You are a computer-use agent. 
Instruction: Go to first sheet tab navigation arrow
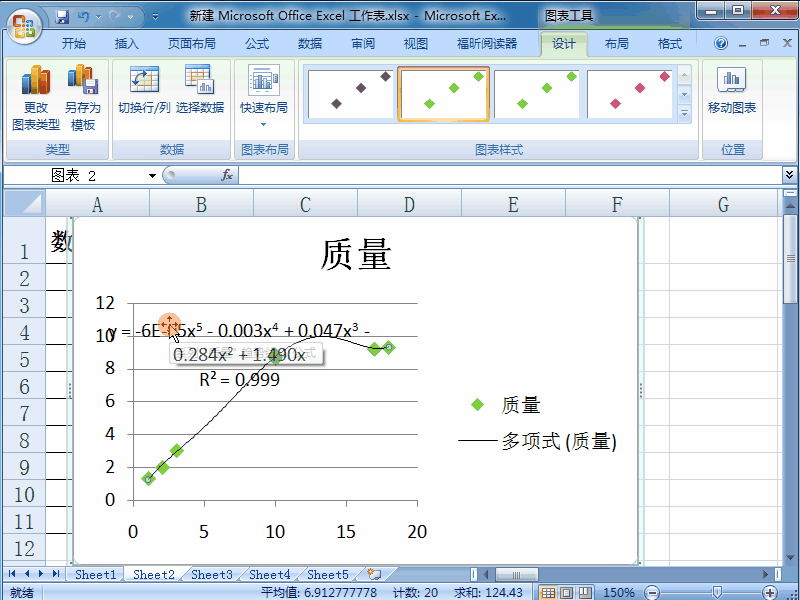pyautogui.click(x=12, y=574)
